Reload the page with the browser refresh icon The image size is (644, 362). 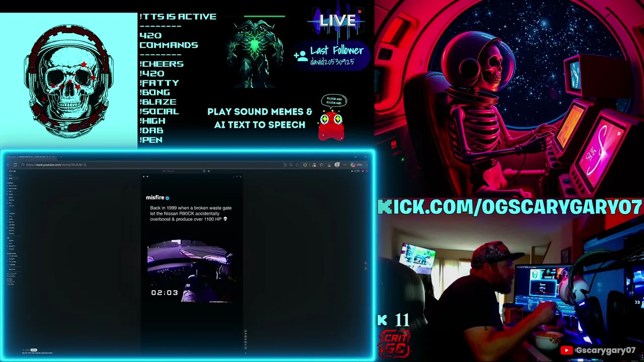tap(15, 165)
